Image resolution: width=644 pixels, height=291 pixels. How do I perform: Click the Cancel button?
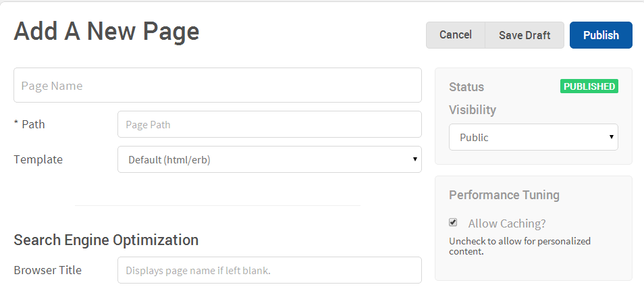456,35
